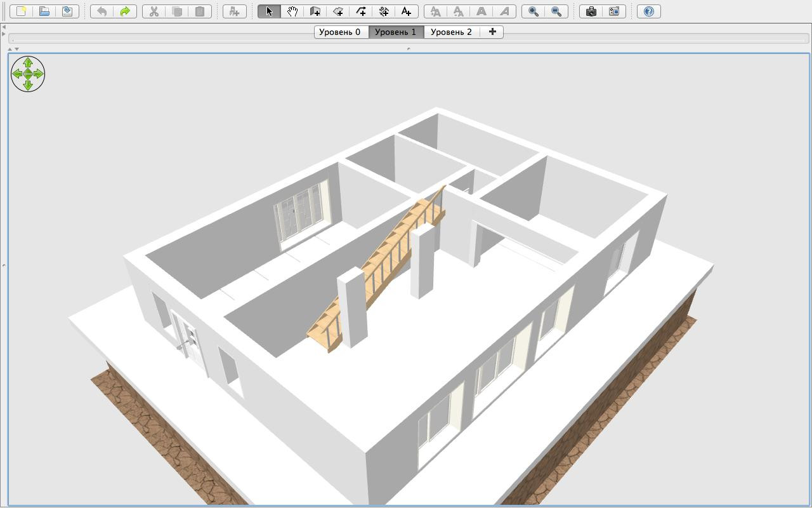Screen dimensions: 812x508
Task: Toggle the Select arrow mode
Action: point(269,11)
